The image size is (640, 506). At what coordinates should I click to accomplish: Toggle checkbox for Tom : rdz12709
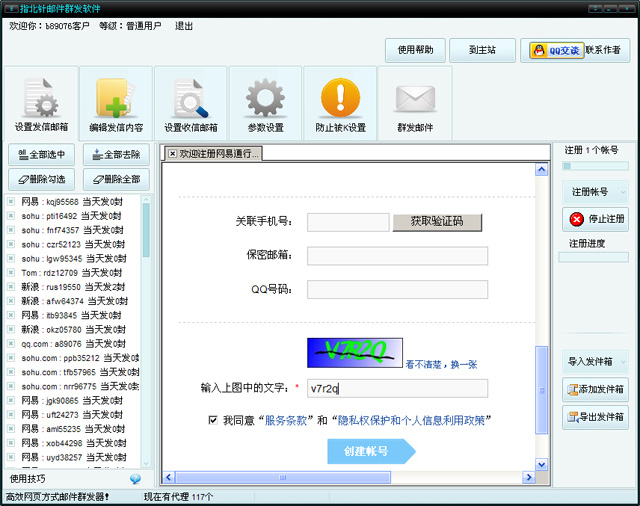click(11, 273)
